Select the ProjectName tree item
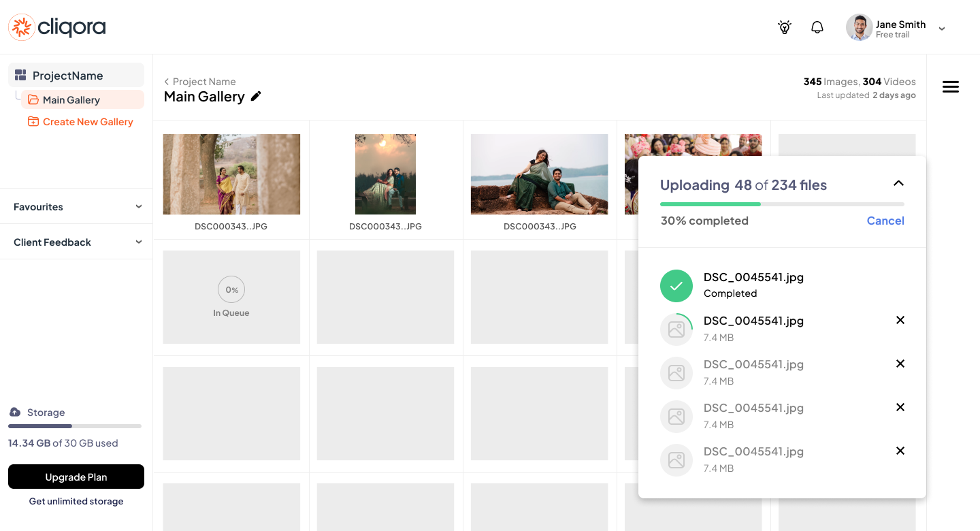 coord(76,76)
